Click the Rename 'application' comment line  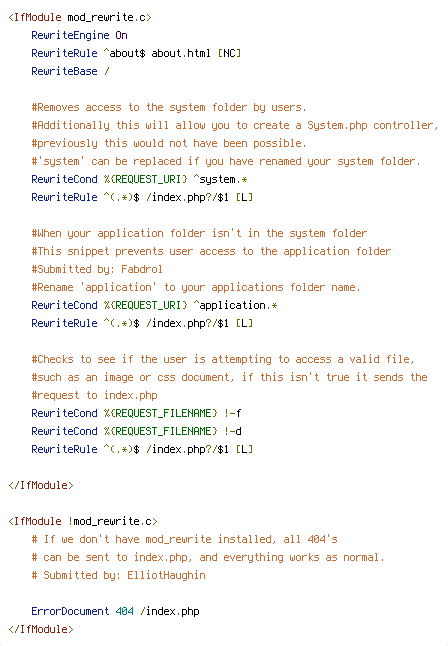point(196,287)
